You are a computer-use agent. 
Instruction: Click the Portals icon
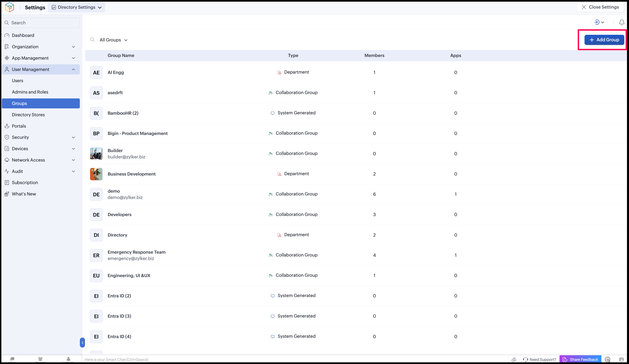[x=7, y=126]
